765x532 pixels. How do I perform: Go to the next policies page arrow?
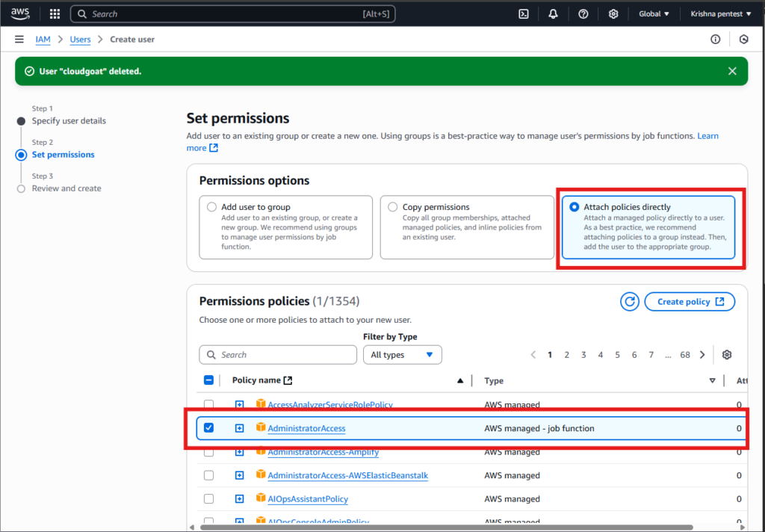[x=702, y=355]
